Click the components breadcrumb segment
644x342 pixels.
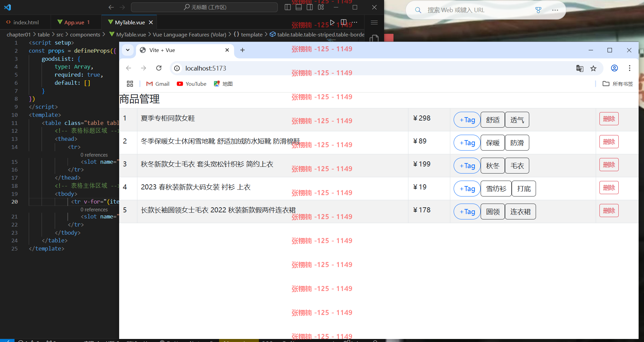(x=85, y=34)
